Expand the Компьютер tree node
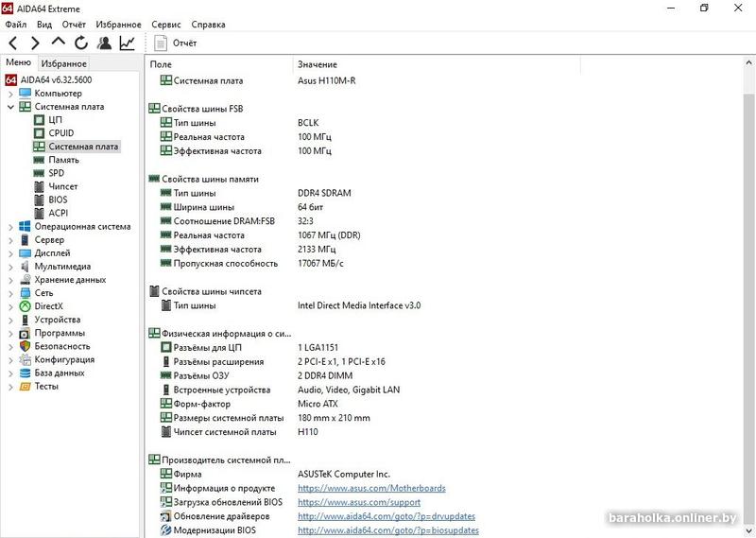This screenshot has height=538, width=756. 10,94
